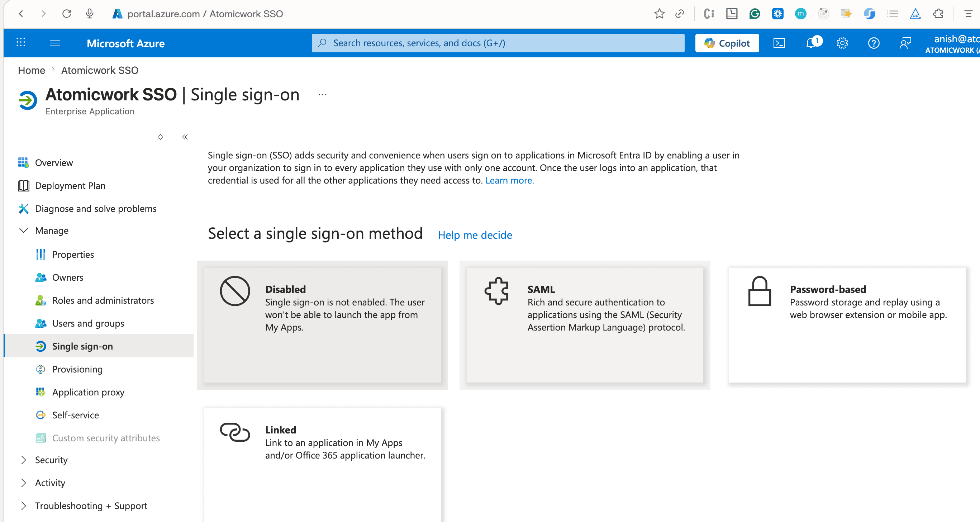This screenshot has width=980, height=522.
Task: Click the Properties bars icon
Action: coord(41,255)
